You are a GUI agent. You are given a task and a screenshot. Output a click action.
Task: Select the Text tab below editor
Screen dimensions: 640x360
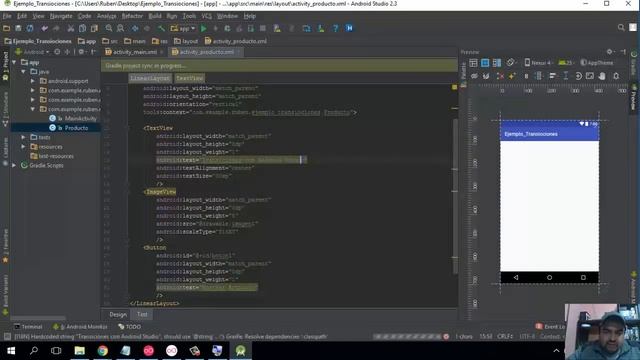(x=142, y=314)
